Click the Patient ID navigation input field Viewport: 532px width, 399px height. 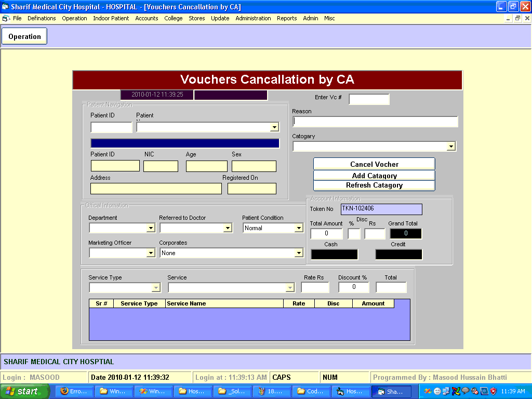point(111,127)
